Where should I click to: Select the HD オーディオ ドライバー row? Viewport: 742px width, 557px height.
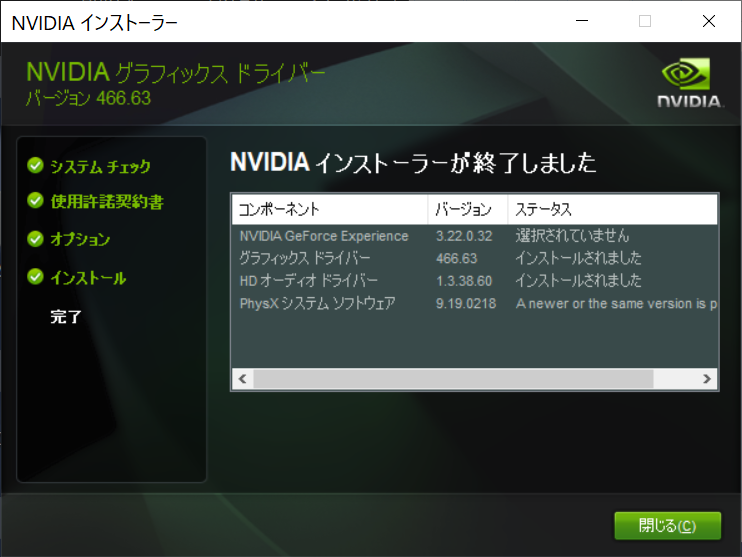click(x=475, y=281)
